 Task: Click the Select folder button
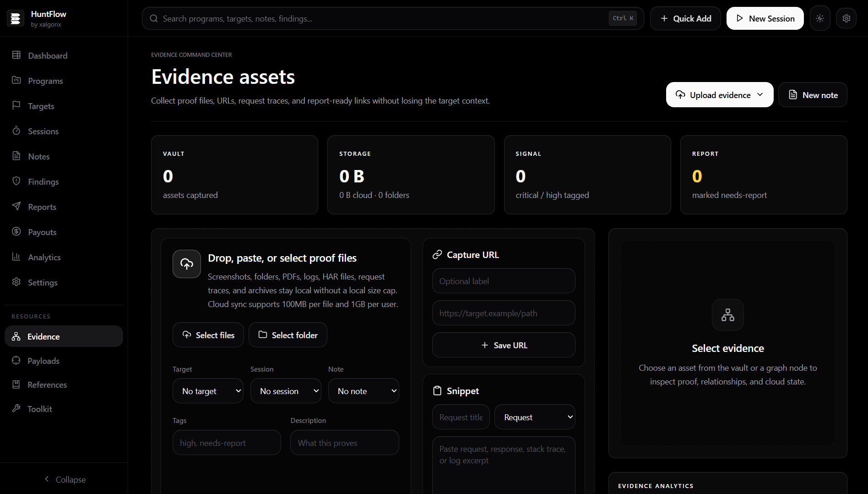pyautogui.click(x=288, y=335)
